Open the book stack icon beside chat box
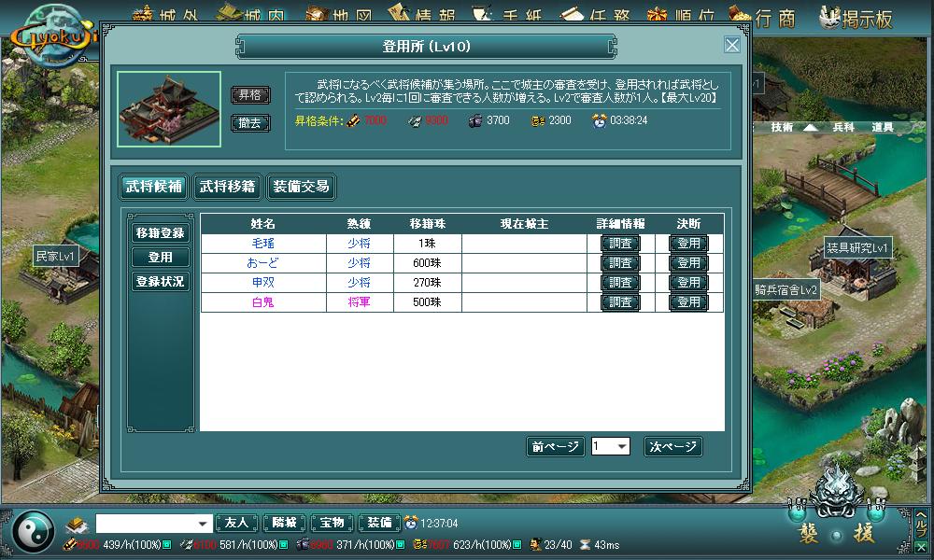The image size is (934, 560). 78,525
